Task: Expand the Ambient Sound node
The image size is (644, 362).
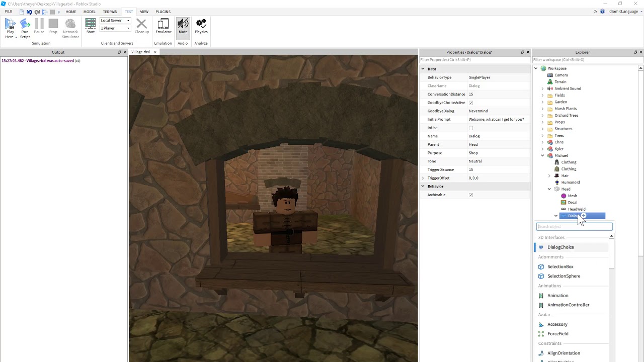Action: pos(542,88)
